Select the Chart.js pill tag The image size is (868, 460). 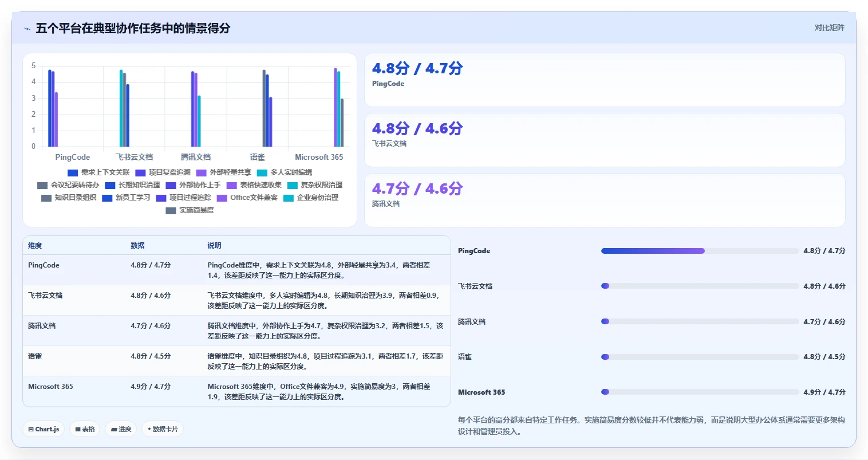point(44,429)
